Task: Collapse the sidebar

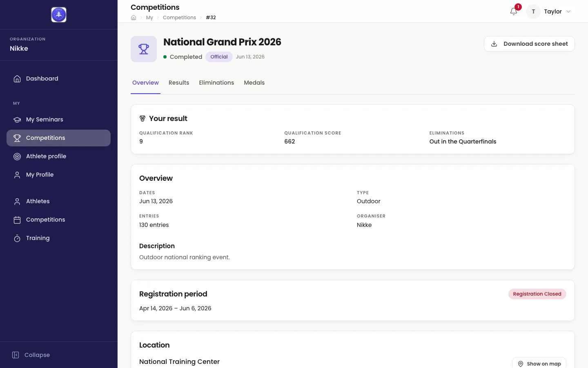Action: click(x=31, y=355)
